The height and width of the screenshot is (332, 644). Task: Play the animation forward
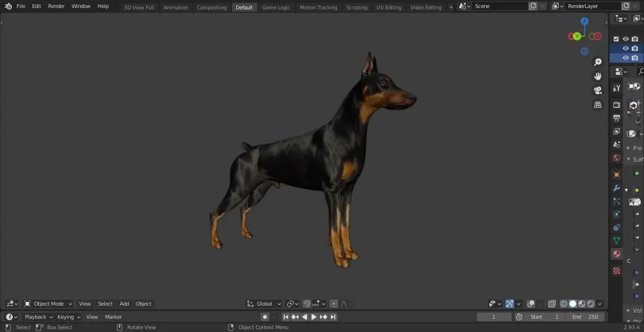click(314, 317)
